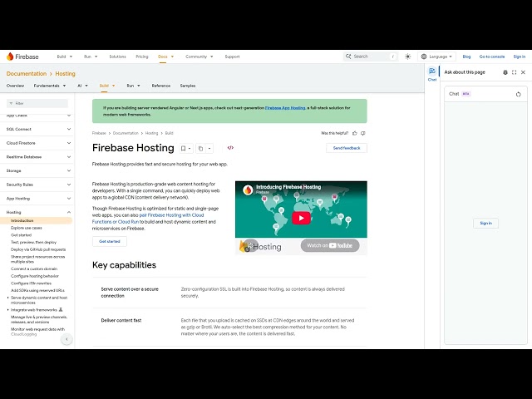The height and width of the screenshot is (399, 532).
Task: Open Connect a custom domain item
Action: pos(34,268)
